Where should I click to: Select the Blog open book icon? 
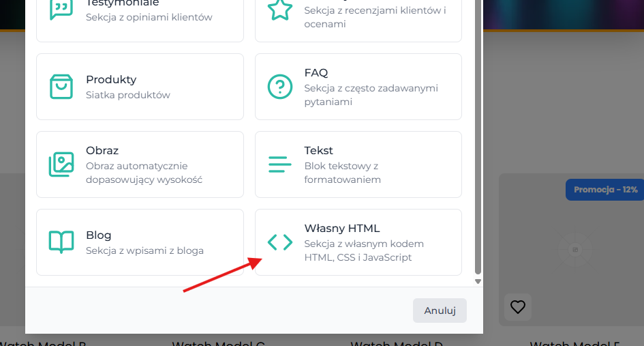tap(61, 242)
